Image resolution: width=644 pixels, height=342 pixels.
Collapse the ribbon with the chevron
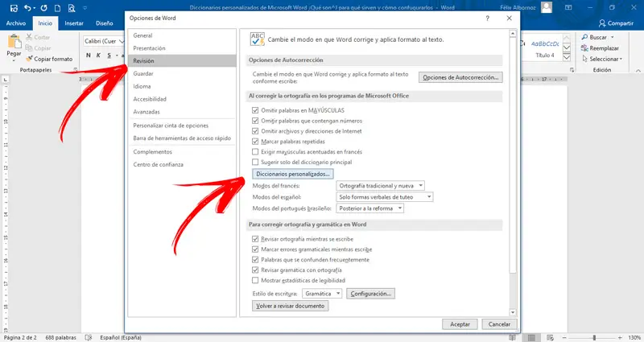point(638,71)
